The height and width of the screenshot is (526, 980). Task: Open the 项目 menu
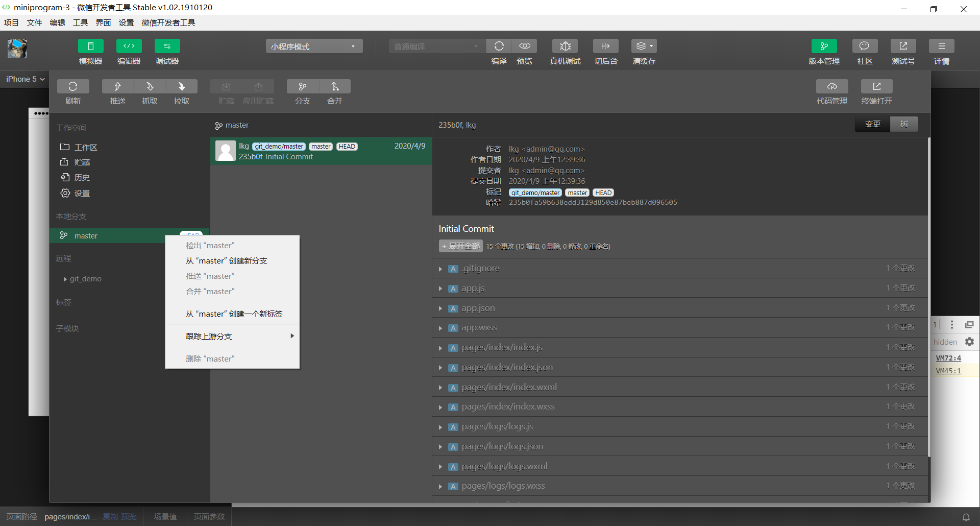(11, 22)
